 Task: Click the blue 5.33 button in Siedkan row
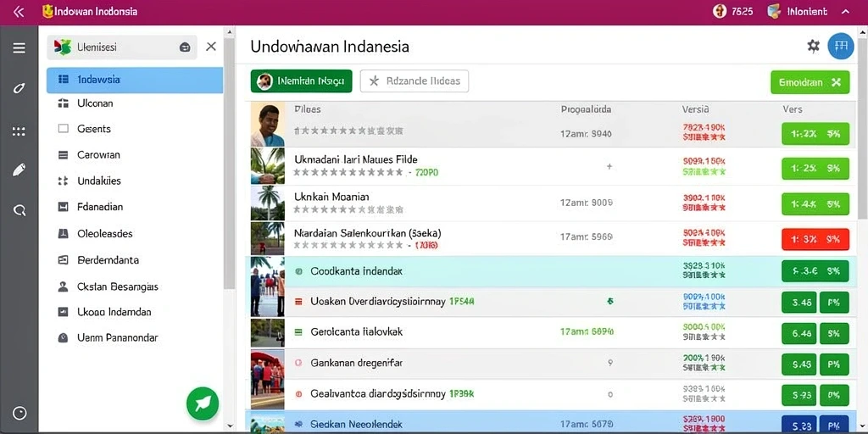pos(798,424)
